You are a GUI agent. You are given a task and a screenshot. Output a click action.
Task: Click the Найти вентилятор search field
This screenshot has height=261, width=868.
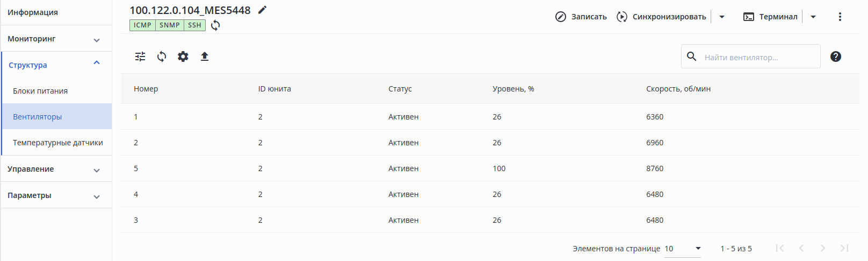tap(758, 57)
